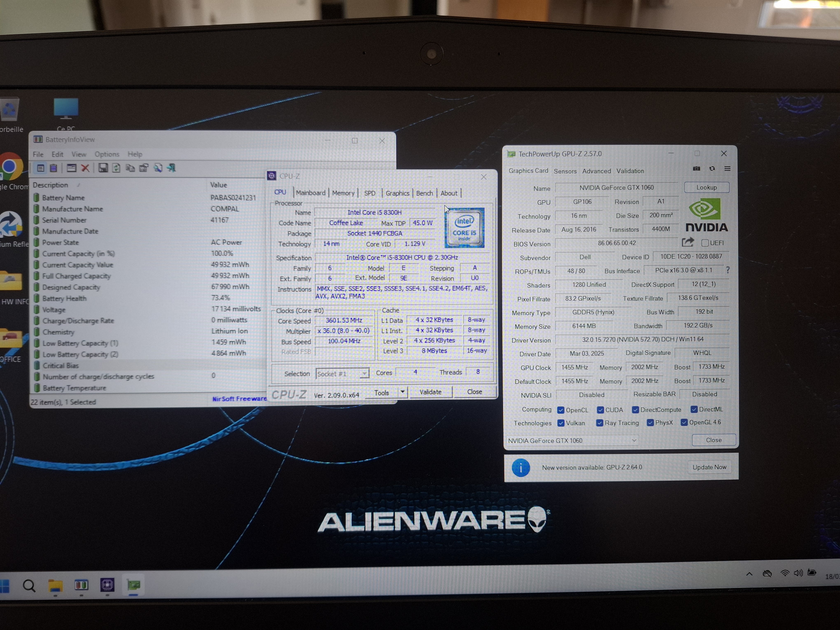Switch to the Advanced tab in GPU-Z
This screenshot has height=630, width=840.
(597, 171)
